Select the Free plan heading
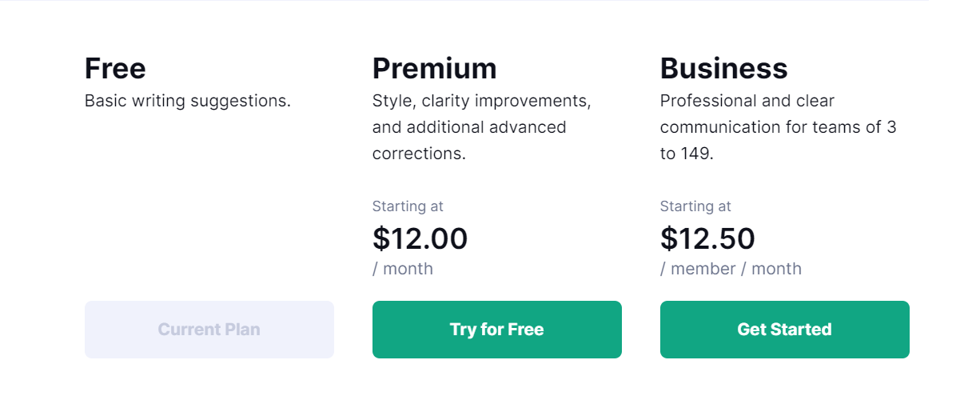The width and height of the screenshot is (980, 420). click(x=115, y=69)
